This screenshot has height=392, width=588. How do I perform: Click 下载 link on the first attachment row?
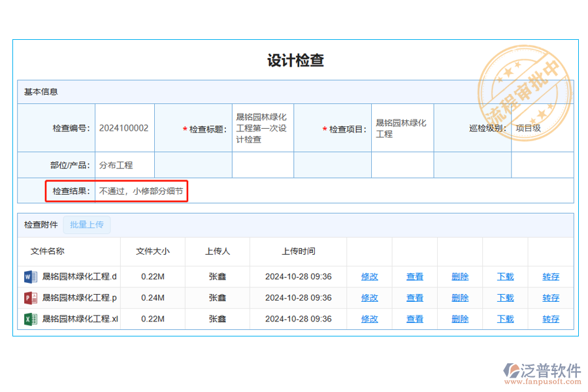click(x=504, y=276)
